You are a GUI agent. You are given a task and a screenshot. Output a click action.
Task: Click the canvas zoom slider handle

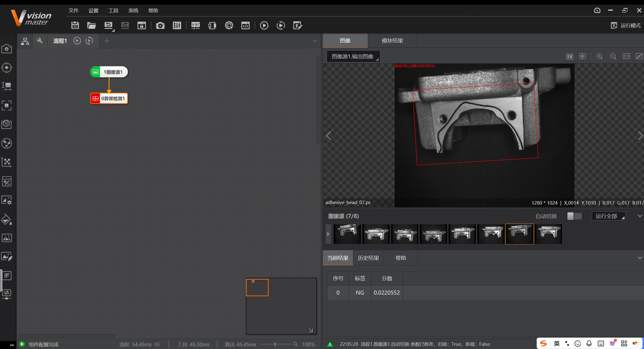pyautogui.click(x=275, y=345)
